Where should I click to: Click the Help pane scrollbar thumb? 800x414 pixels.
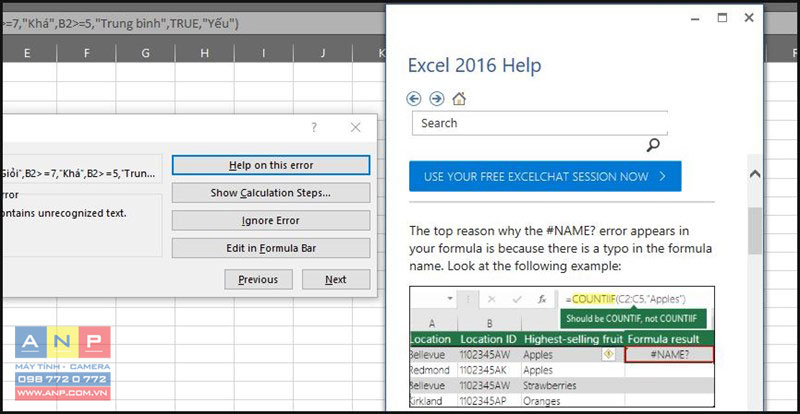pyautogui.click(x=755, y=231)
